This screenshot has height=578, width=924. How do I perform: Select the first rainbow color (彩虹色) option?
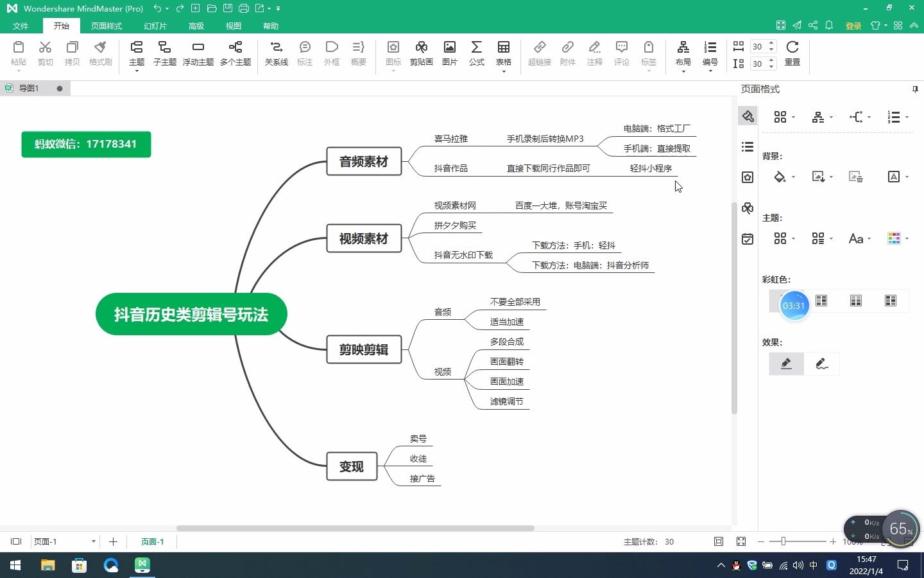pos(787,301)
